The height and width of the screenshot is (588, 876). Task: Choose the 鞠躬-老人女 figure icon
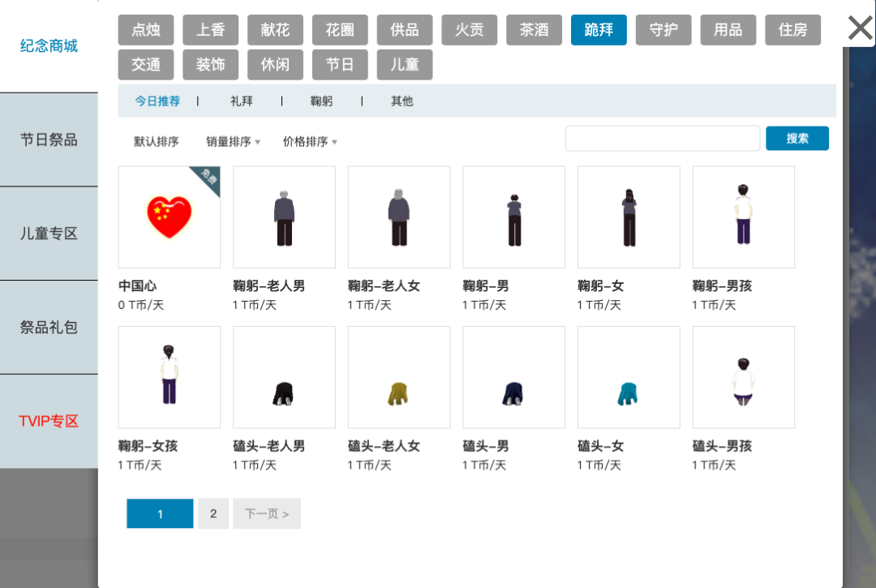(x=399, y=217)
